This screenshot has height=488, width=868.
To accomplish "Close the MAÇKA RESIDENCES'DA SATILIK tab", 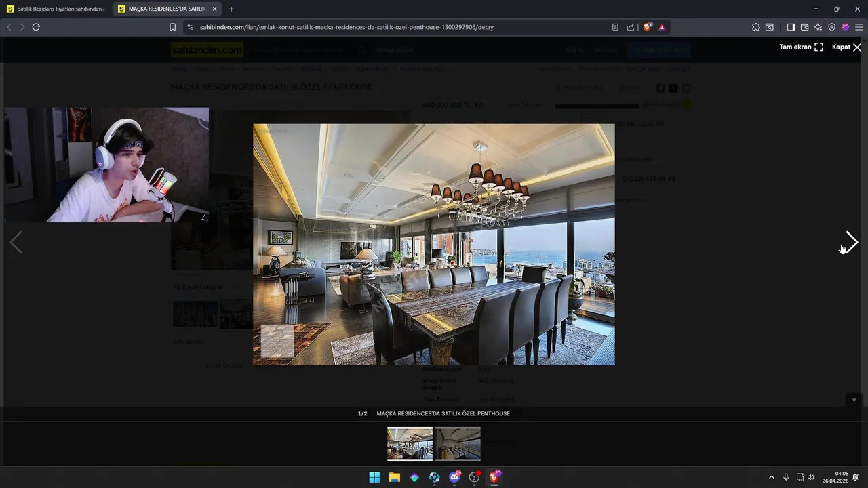I will 215,9.
